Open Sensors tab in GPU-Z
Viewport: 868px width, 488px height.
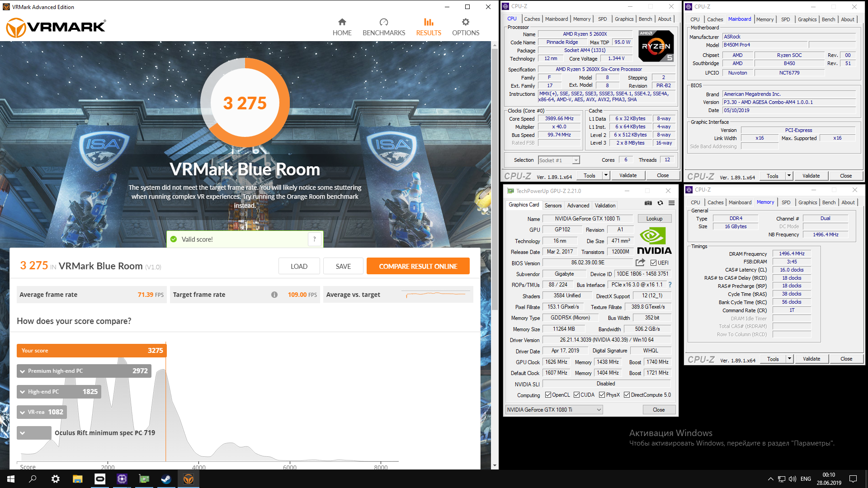[553, 205]
